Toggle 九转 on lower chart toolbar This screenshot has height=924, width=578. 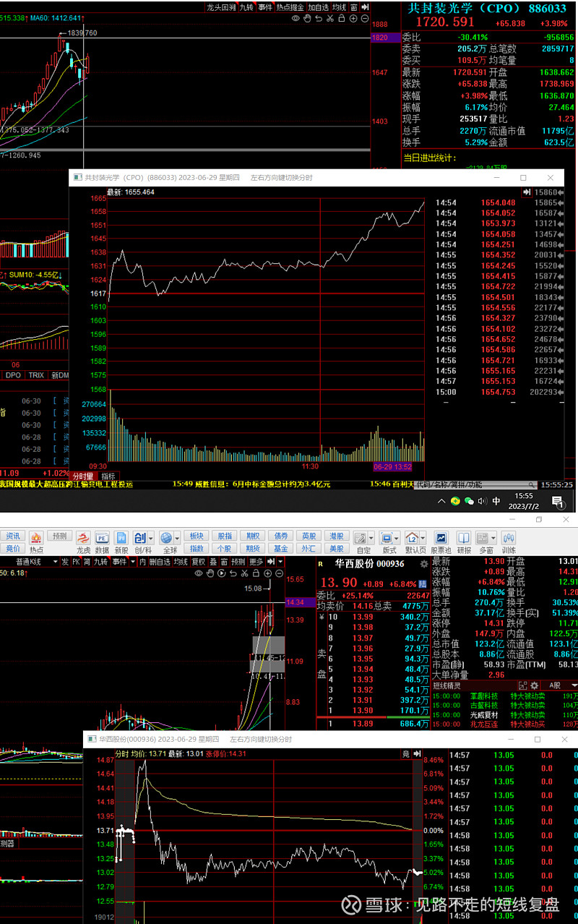point(100,561)
